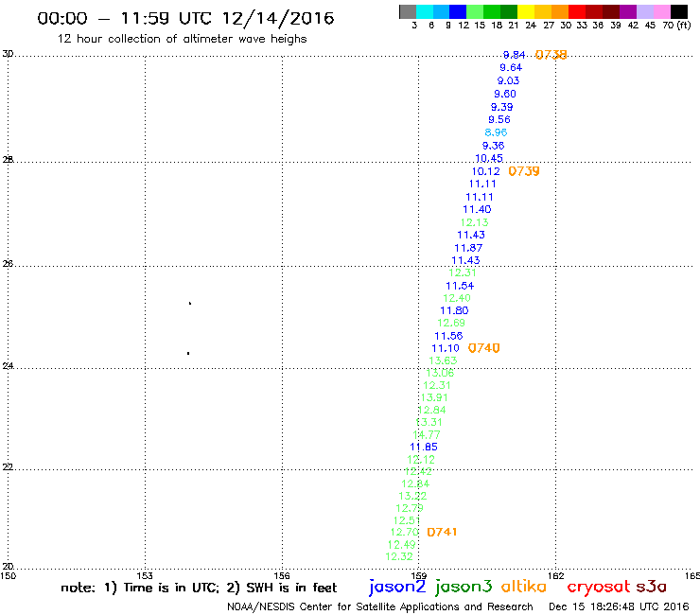The height and width of the screenshot is (615, 700).
Task: Click the reading '12.70' beside 0741
Action: click(x=405, y=533)
